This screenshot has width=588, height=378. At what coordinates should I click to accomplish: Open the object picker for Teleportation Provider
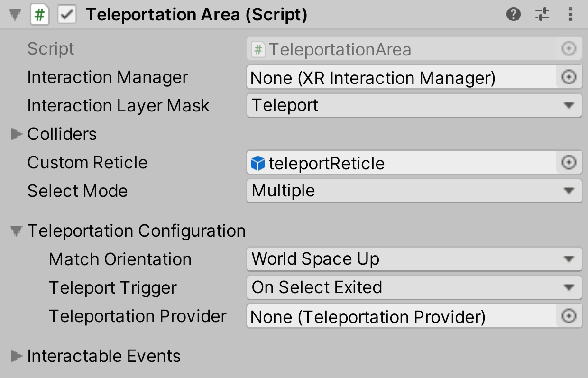tap(569, 316)
